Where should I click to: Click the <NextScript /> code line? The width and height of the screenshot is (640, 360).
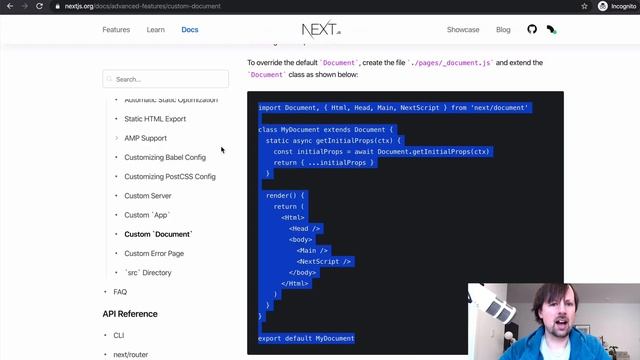(324, 262)
